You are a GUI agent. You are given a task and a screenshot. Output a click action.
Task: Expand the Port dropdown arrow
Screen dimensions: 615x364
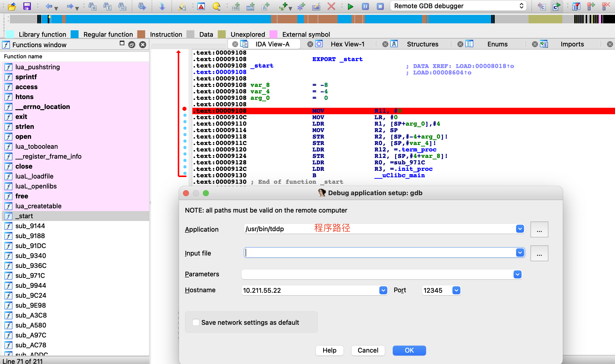coord(456,290)
